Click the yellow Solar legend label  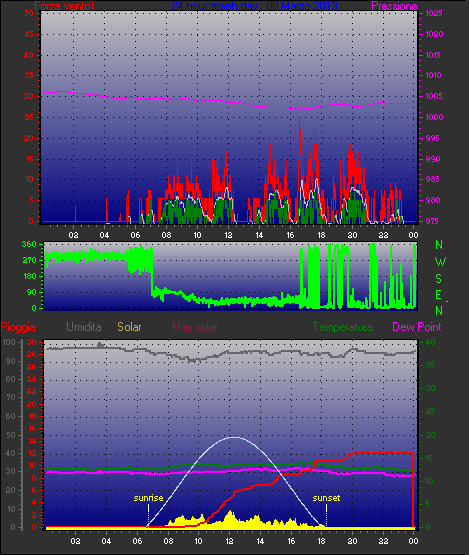coord(129,327)
